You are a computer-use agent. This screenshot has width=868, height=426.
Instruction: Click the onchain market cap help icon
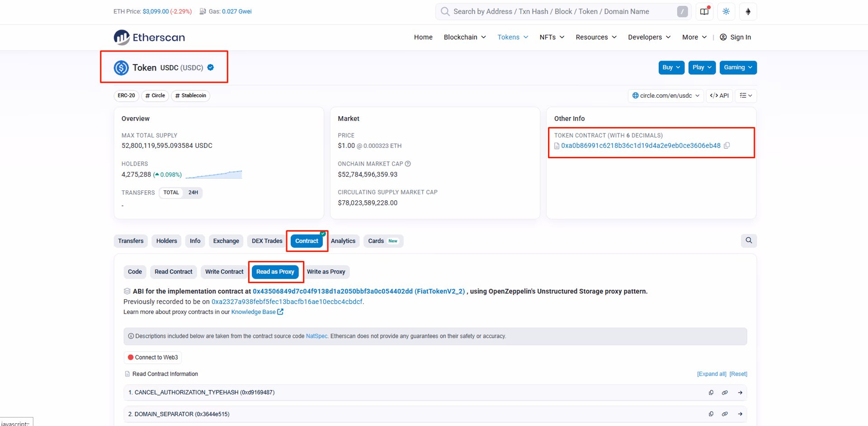[408, 164]
